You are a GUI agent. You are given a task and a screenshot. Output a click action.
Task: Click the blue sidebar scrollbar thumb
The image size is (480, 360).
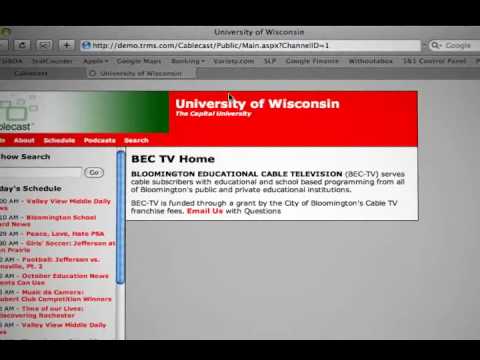(x=121, y=218)
